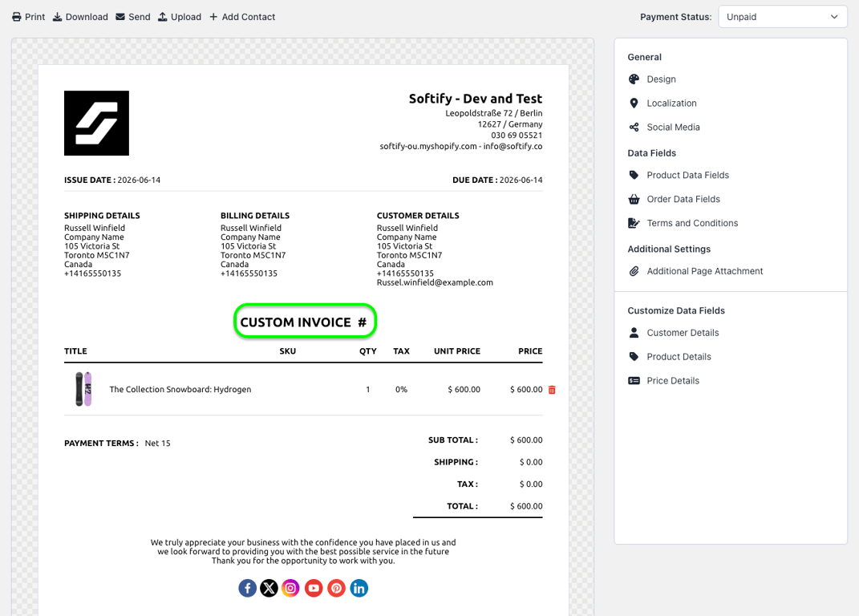Image resolution: width=859 pixels, height=616 pixels.
Task: Send the invoice by email
Action: [132, 17]
